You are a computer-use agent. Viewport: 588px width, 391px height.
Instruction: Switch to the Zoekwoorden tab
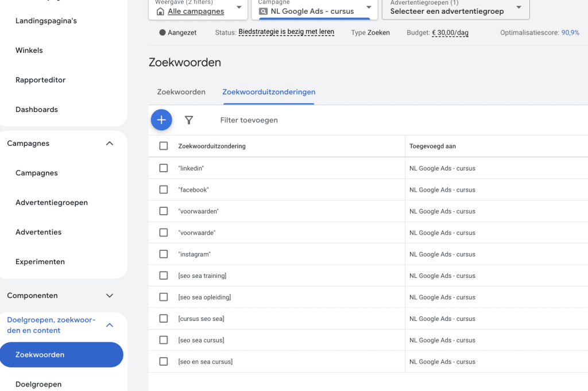click(181, 92)
